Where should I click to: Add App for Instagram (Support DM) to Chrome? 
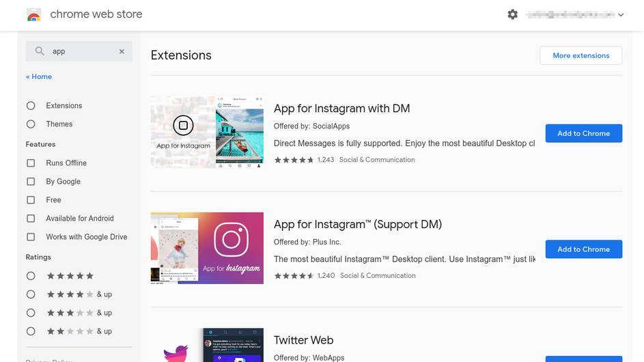[584, 249]
